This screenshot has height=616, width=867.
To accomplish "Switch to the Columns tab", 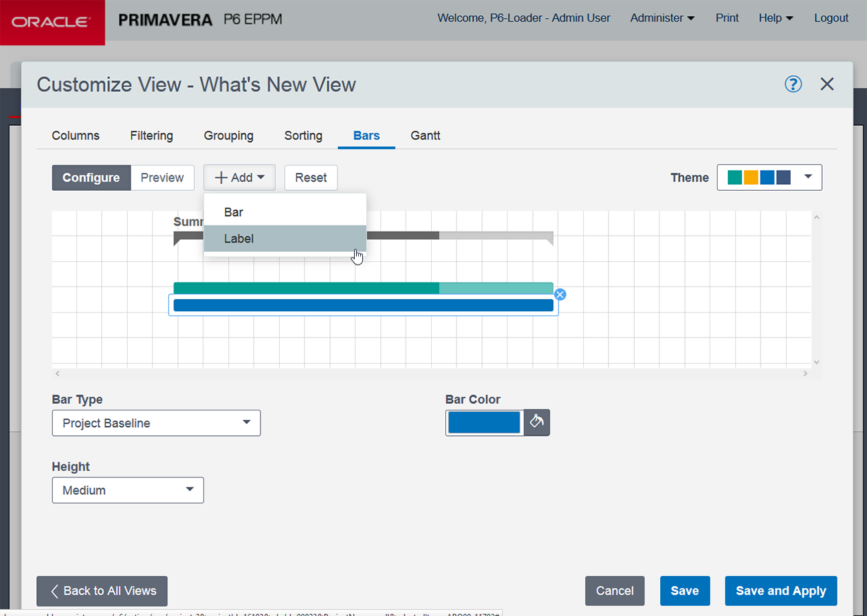I will pos(76,135).
